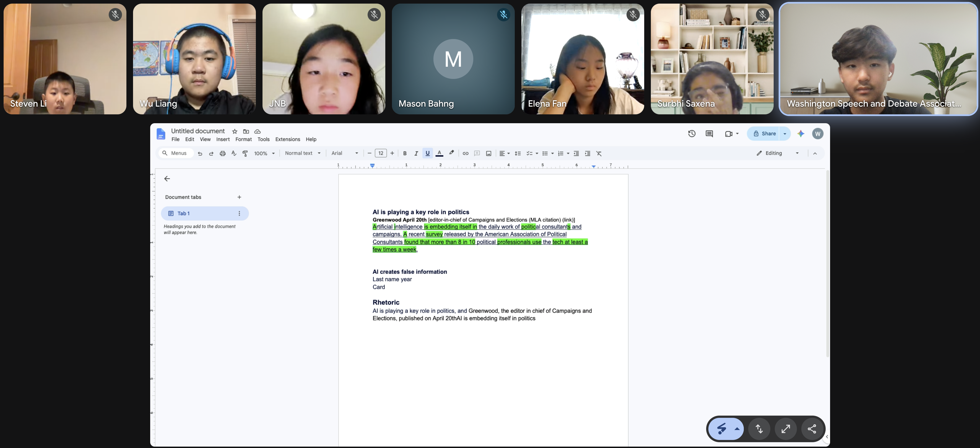This screenshot has height=448, width=980.
Task: Click the Undo arrow in toolbar
Action: click(200, 153)
